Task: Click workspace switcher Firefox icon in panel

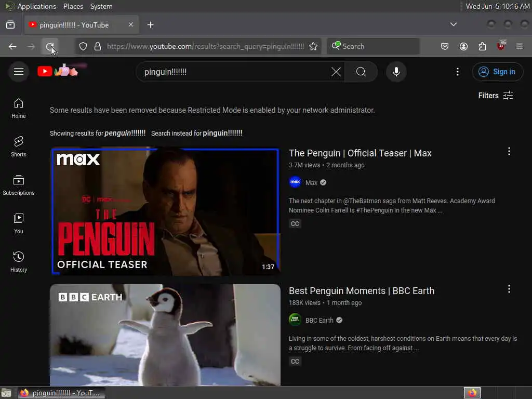Action: point(472,393)
